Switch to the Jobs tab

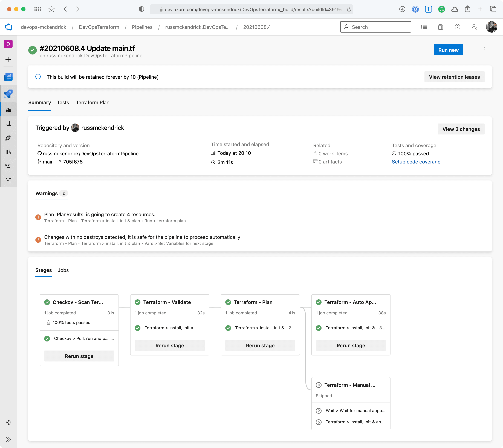tap(63, 270)
